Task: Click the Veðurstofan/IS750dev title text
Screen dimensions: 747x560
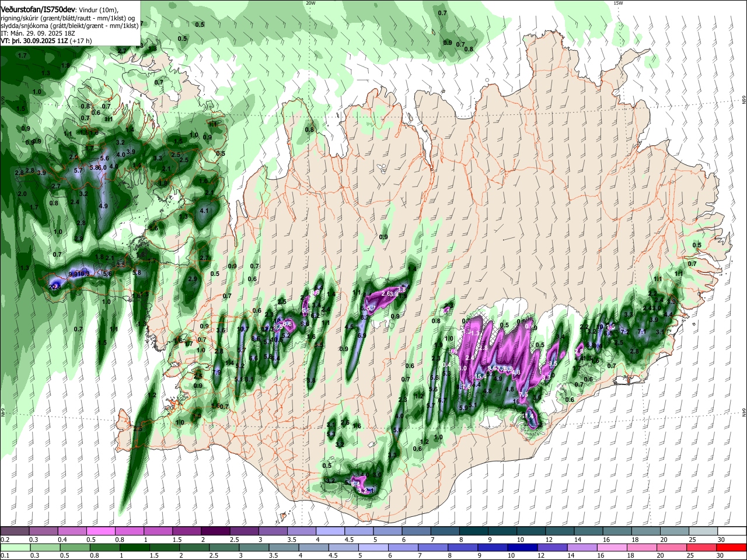Action: pos(38,9)
